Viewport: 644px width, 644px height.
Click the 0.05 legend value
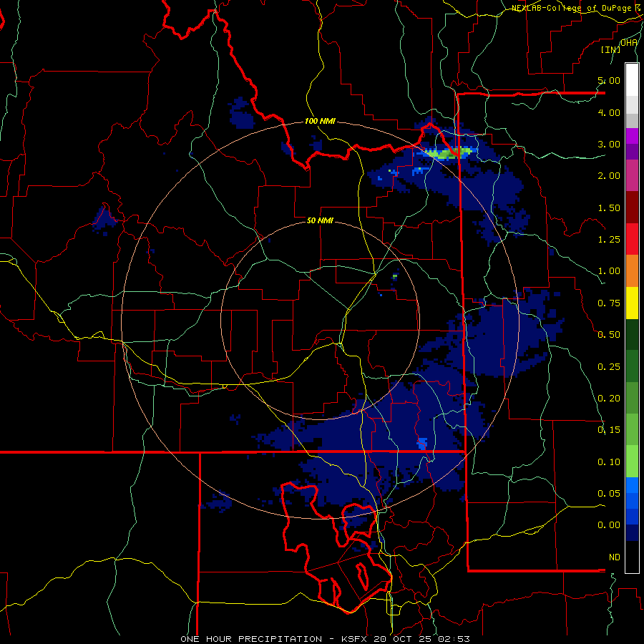coord(609,494)
